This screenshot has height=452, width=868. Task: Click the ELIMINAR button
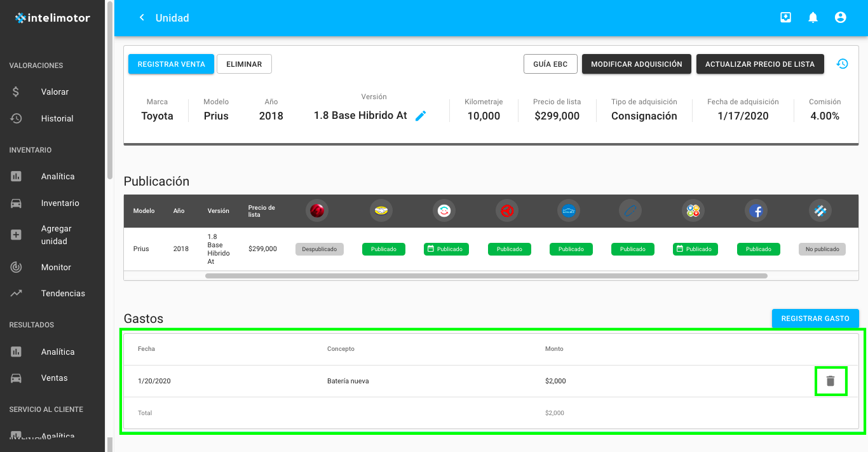(244, 64)
